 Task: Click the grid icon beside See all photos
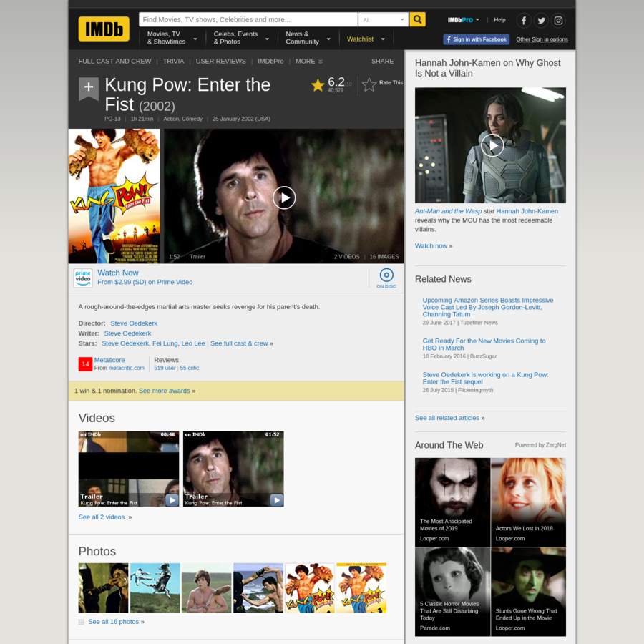point(82,622)
